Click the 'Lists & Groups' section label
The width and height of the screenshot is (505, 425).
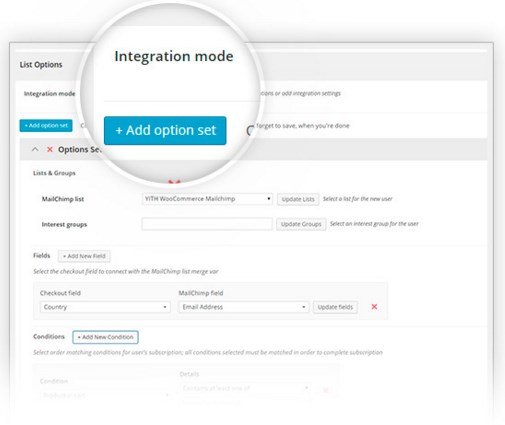[x=54, y=173]
